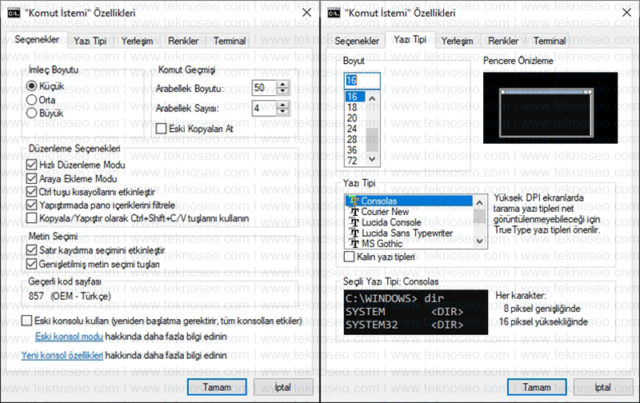Image resolution: width=640 pixels, height=403 pixels.
Task: Click the Arabellek Sayısı value field
Action: point(264,108)
